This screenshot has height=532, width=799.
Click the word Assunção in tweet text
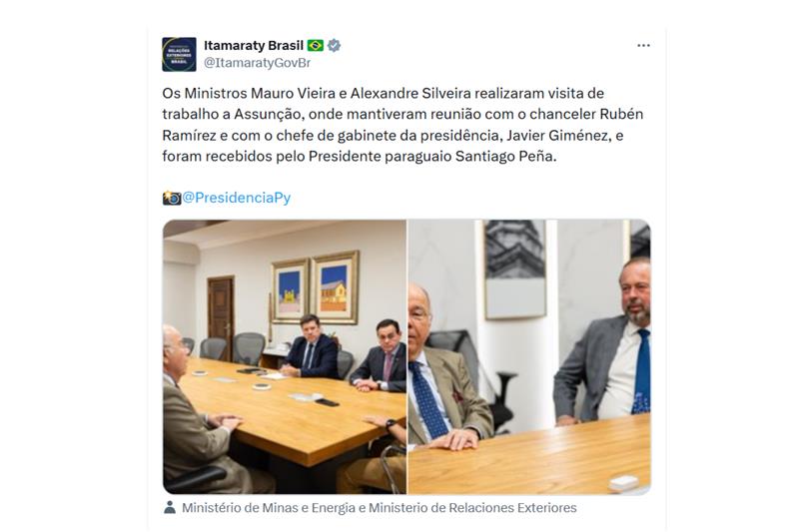269,115
